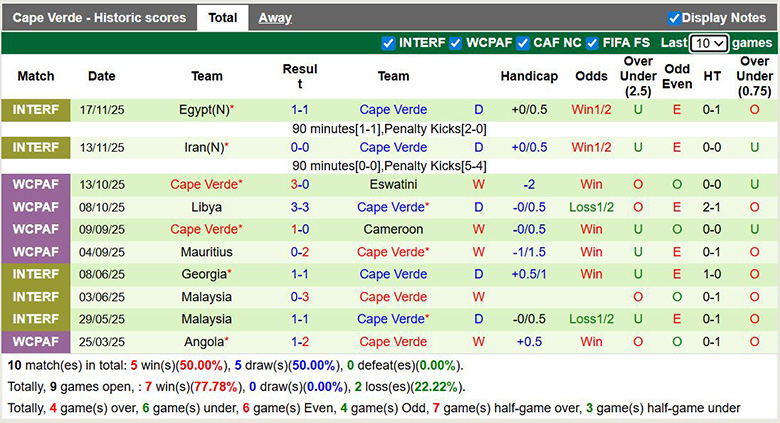The height and width of the screenshot is (423, 780).
Task: Open the Last games count dropdown
Action: [x=709, y=44]
